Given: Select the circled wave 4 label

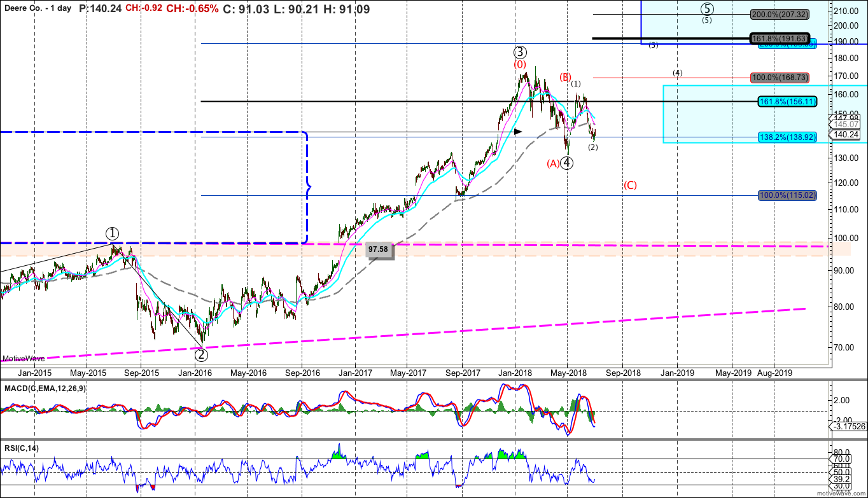Looking at the screenshot, I should [x=568, y=162].
